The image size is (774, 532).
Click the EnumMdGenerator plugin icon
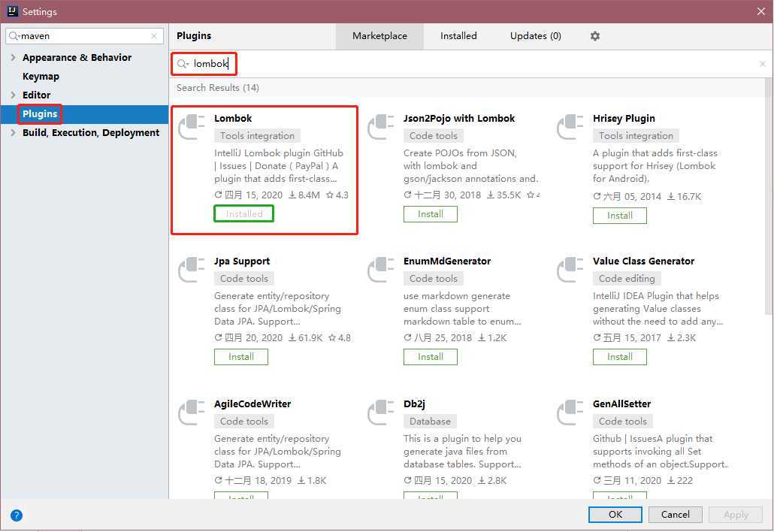pos(380,270)
